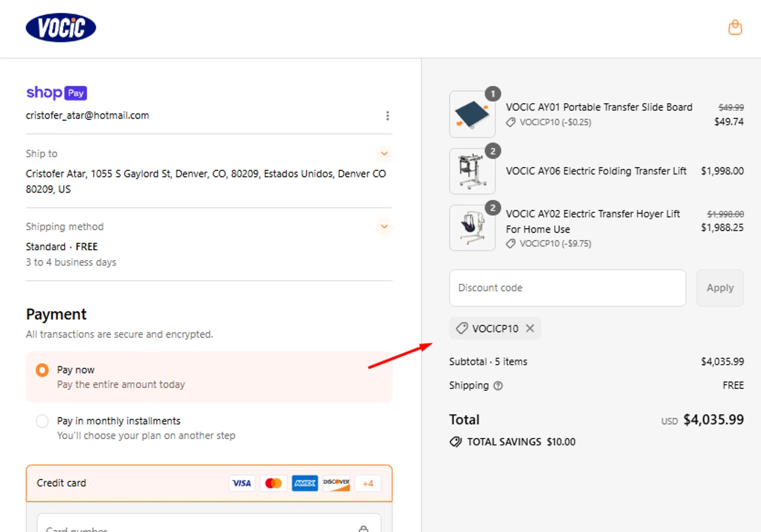The image size is (761, 532).
Task: Click the $1,998.00 price of AY06 lift
Action: point(722,171)
